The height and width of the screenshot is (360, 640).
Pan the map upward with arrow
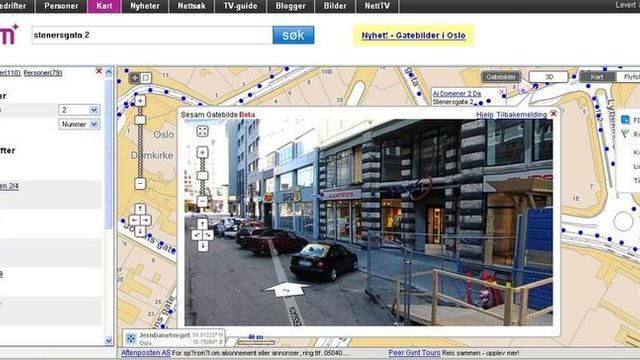coord(140,209)
